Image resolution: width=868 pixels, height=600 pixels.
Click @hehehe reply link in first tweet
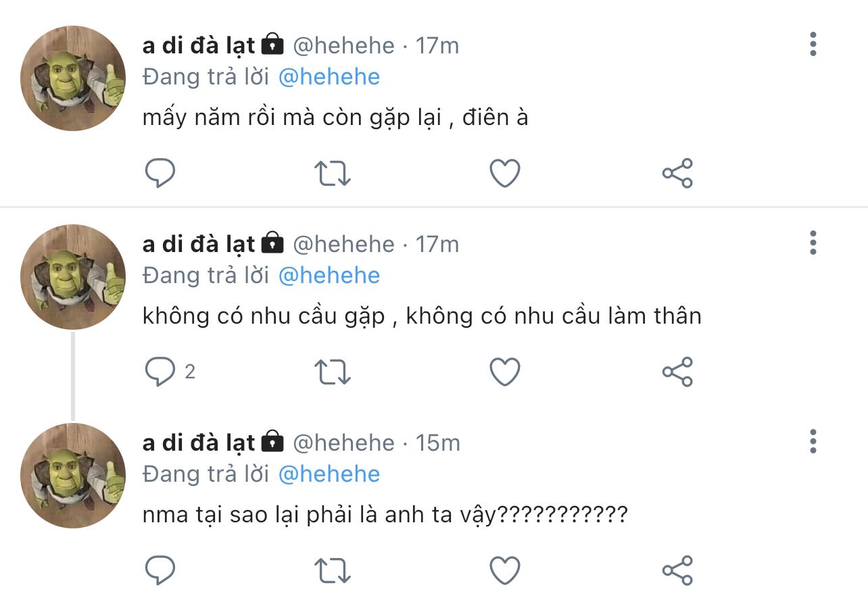click(329, 77)
